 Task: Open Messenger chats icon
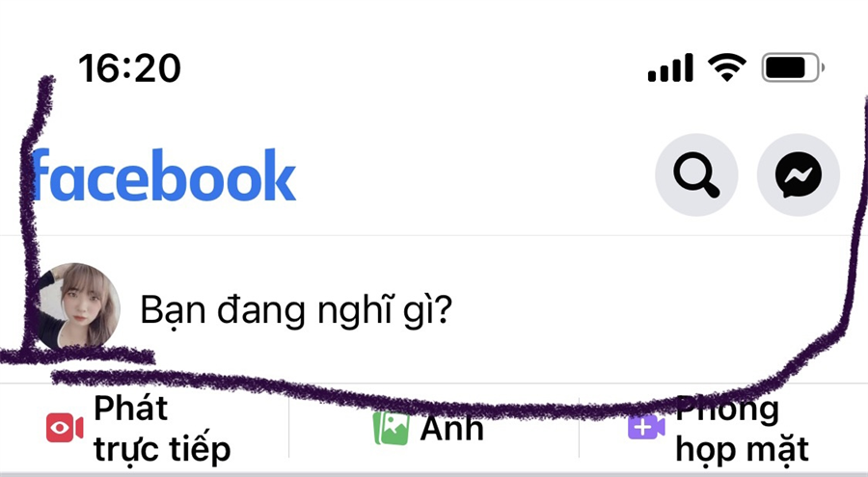tap(799, 174)
